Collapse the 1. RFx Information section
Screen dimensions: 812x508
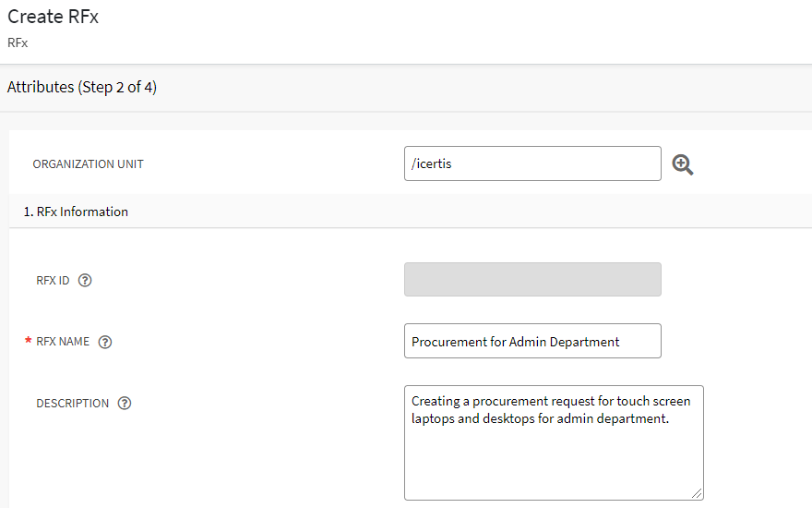(76, 212)
